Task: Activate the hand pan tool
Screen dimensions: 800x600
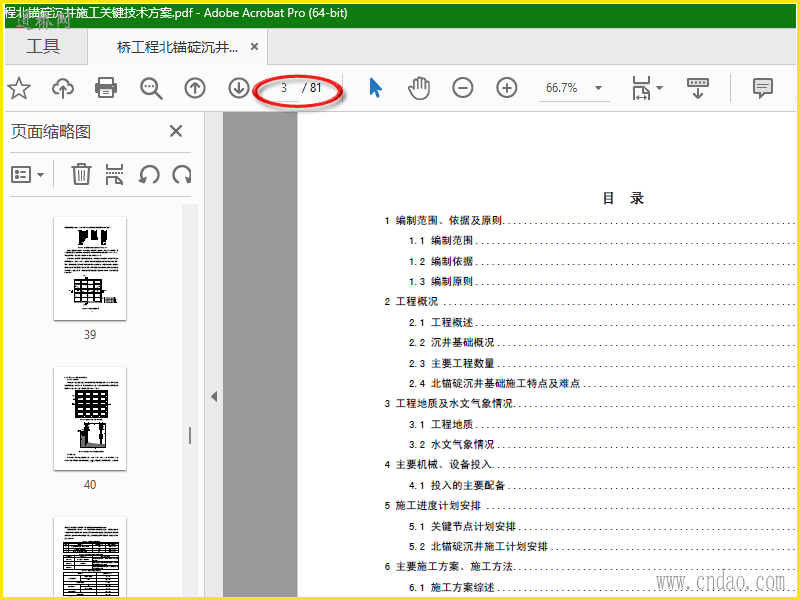Action: tap(419, 88)
